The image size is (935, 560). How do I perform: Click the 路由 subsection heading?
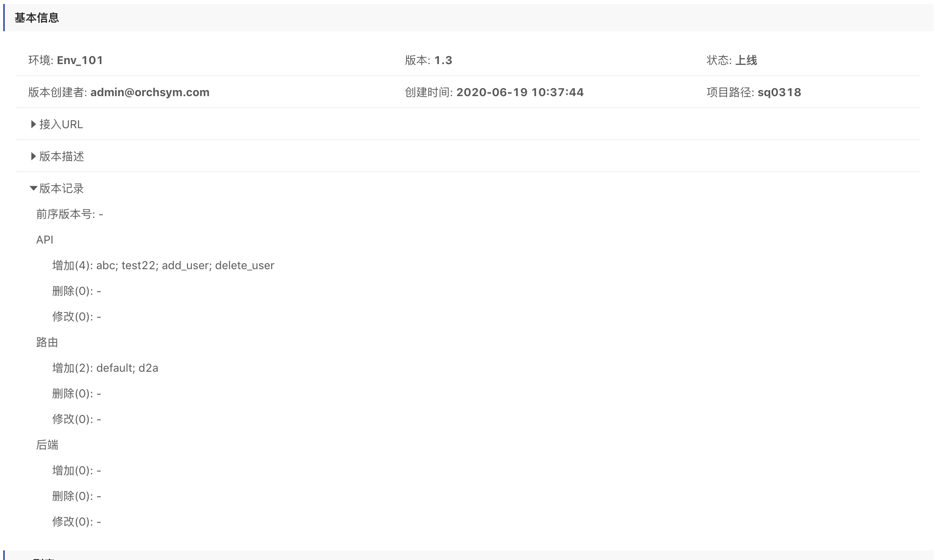point(47,342)
